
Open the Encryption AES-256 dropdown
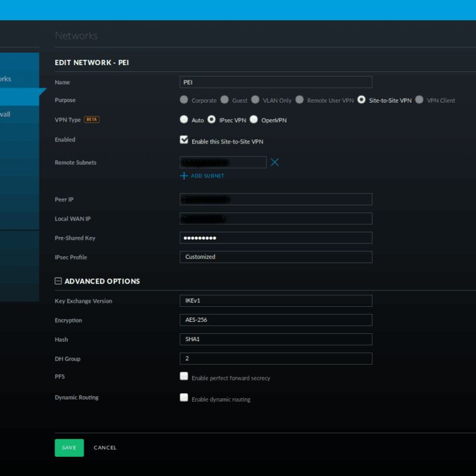[276, 320]
